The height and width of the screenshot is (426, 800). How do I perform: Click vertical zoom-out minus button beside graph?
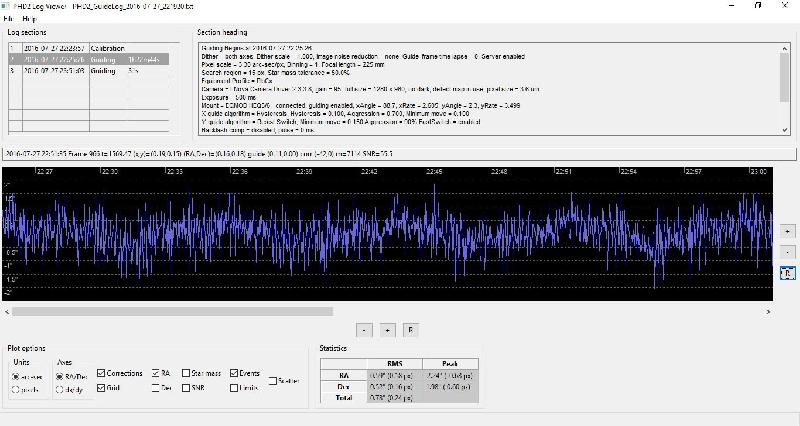pos(787,252)
